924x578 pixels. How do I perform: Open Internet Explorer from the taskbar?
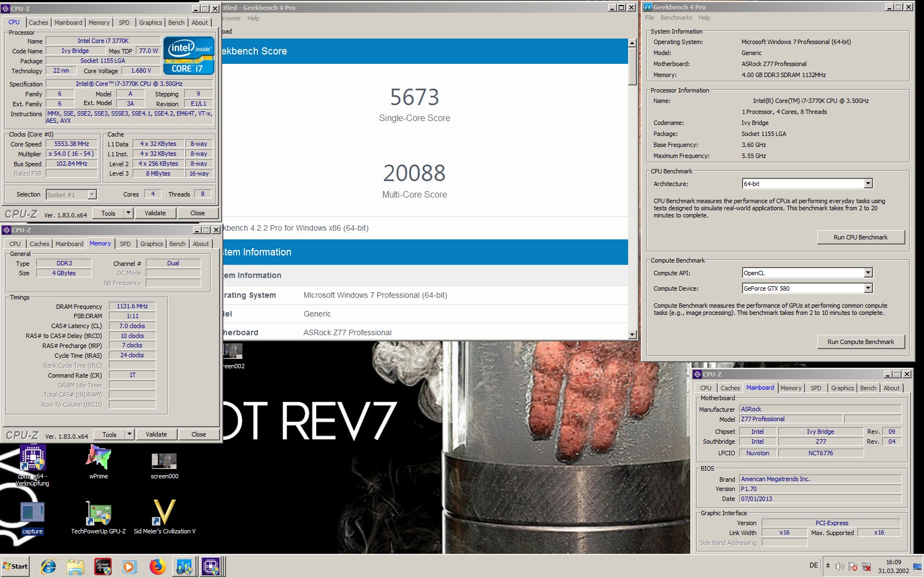pyautogui.click(x=49, y=566)
